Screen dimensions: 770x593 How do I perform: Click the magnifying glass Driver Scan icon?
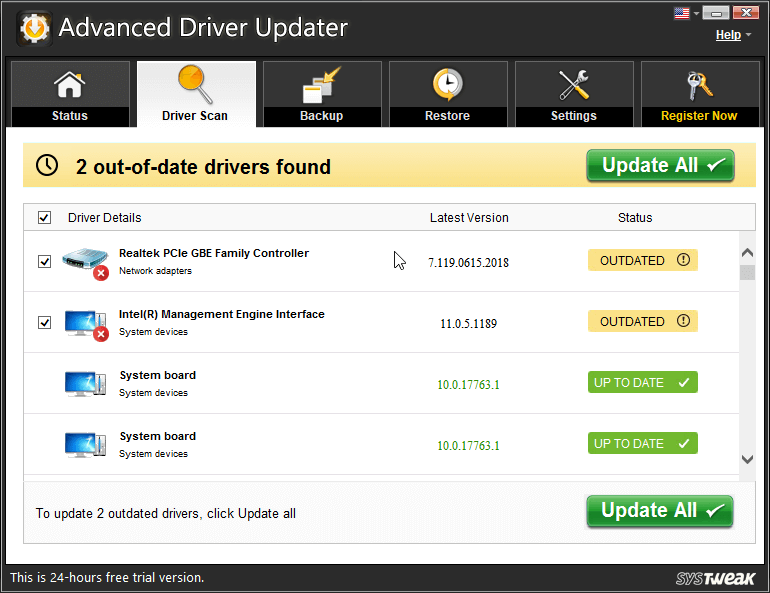(x=195, y=84)
